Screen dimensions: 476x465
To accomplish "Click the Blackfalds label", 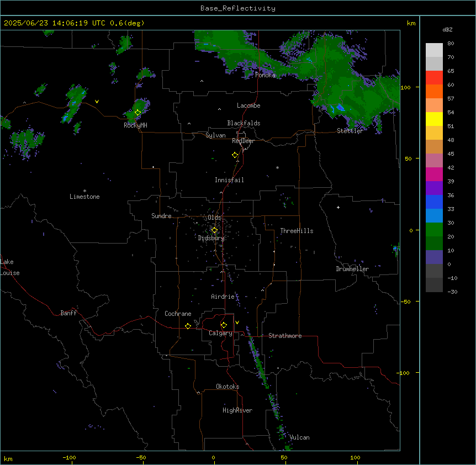I will (244, 123).
